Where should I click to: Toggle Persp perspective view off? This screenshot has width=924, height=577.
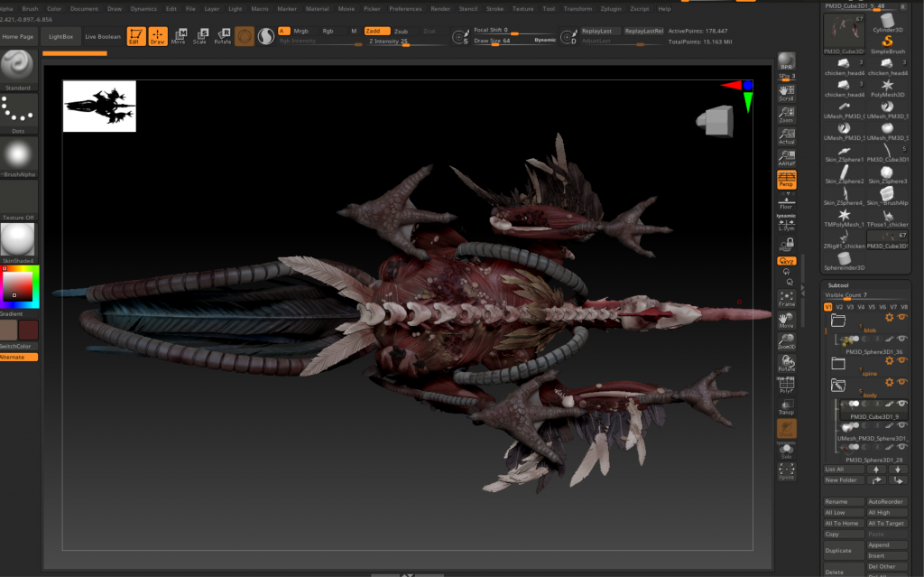(786, 180)
